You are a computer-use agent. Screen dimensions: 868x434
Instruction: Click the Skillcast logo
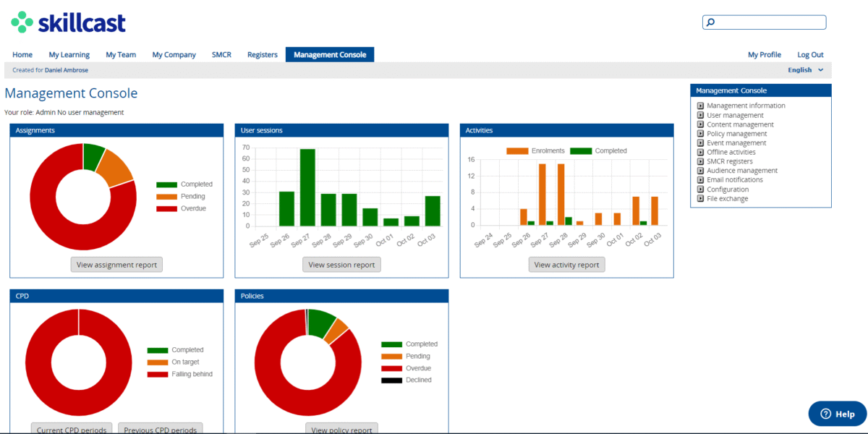point(68,23)
